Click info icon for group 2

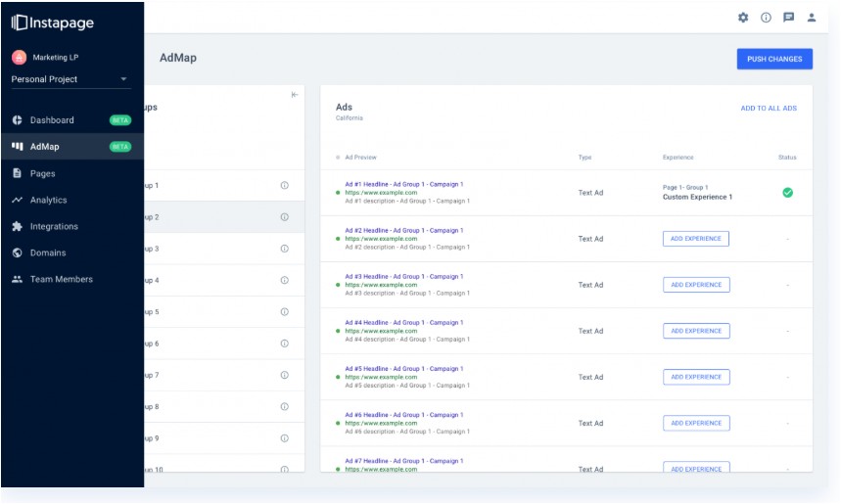click(284, 217)
